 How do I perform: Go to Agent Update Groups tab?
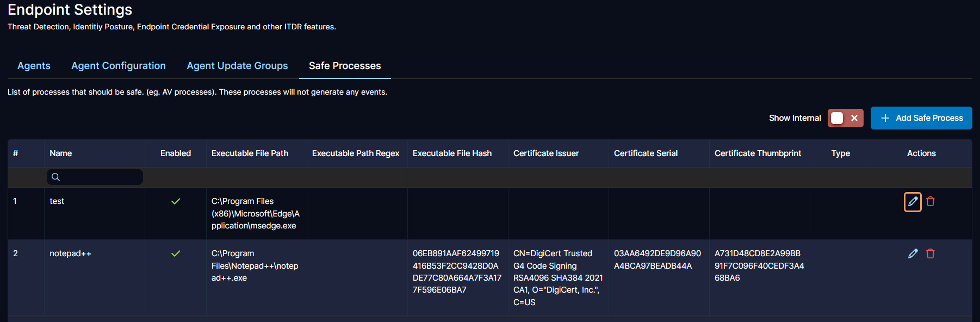coord(237,66)
